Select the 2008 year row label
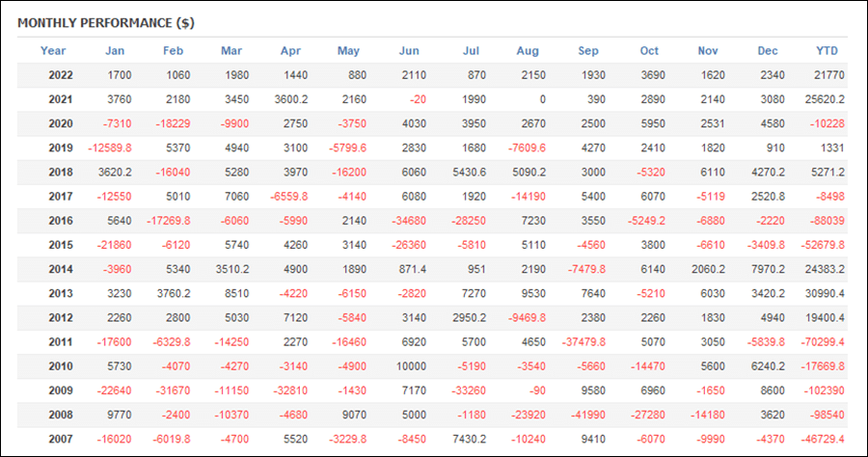868x457 pixels. click(x=61, y=415)
